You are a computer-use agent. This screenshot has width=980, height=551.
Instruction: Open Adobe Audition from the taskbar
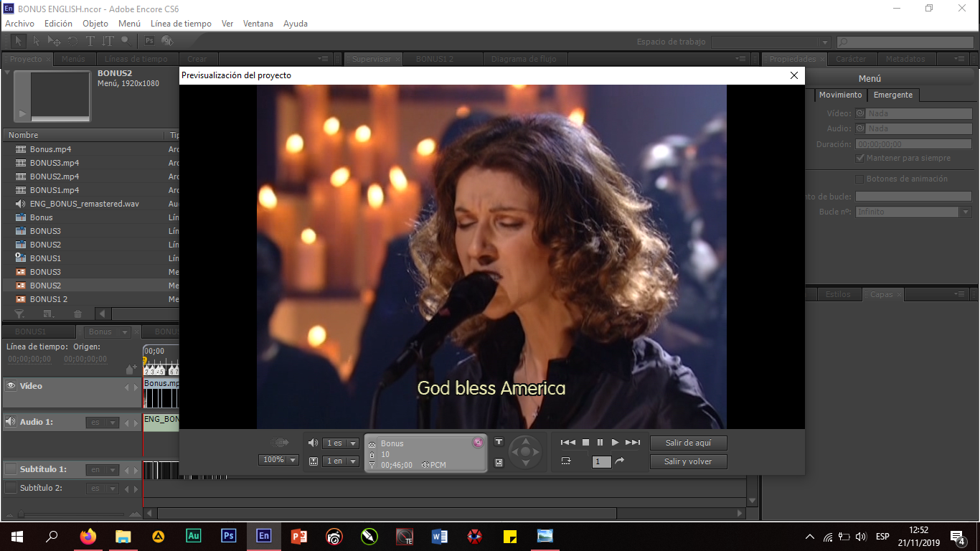(194, 536)
